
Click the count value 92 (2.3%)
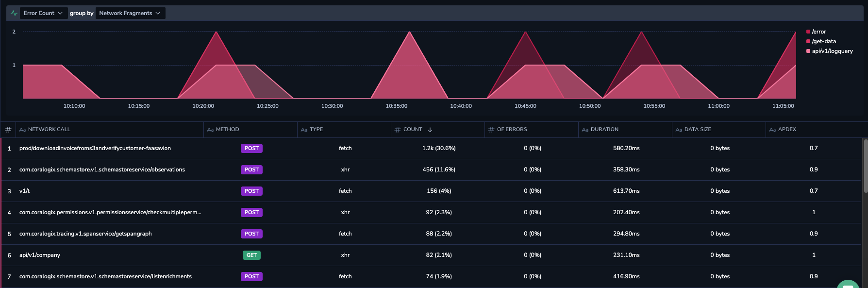[x=439, y=212]
